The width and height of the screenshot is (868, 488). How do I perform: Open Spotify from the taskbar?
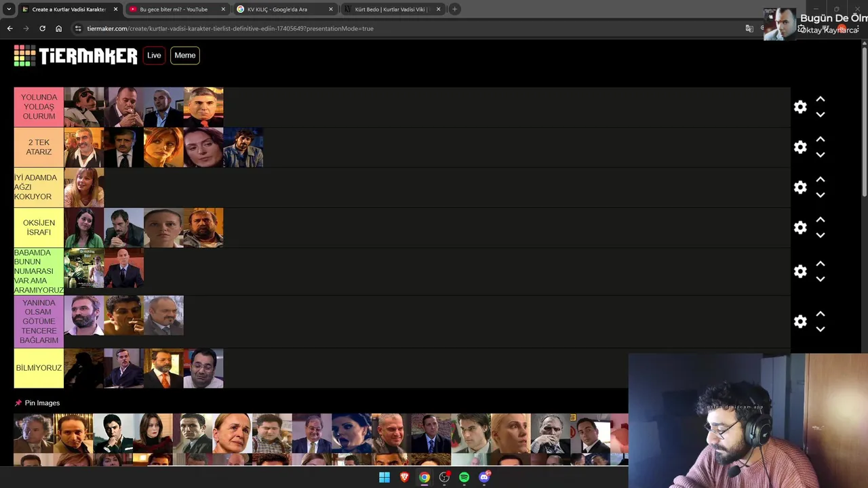pos(464,477)
